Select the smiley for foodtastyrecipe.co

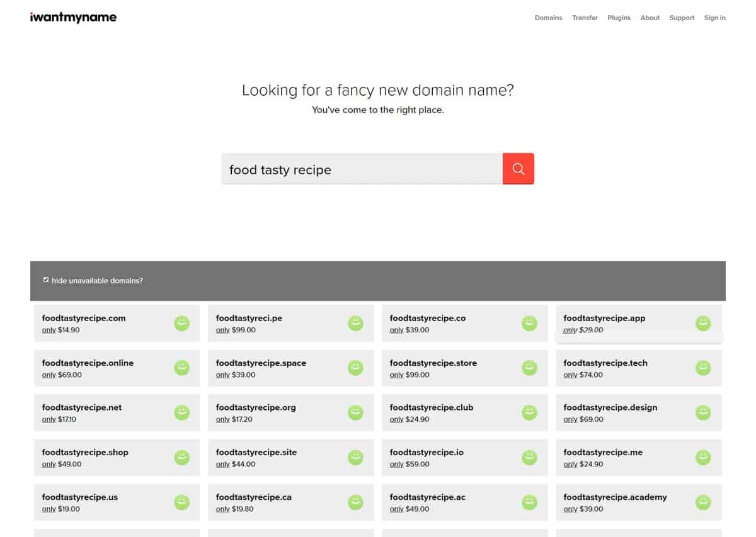529,324
